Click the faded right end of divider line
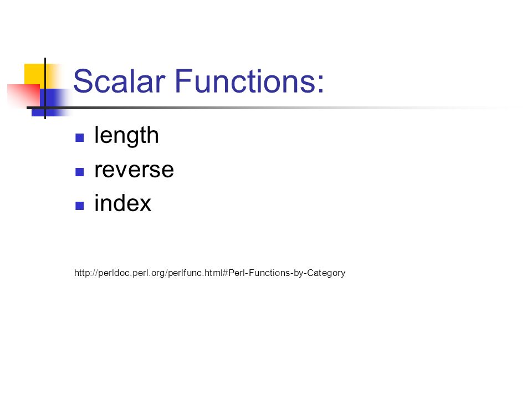532x399 pixels. 475,108
